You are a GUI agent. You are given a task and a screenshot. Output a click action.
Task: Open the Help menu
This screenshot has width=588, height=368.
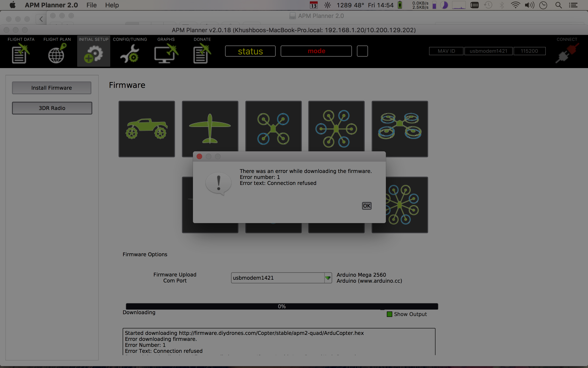coord(112,5)
